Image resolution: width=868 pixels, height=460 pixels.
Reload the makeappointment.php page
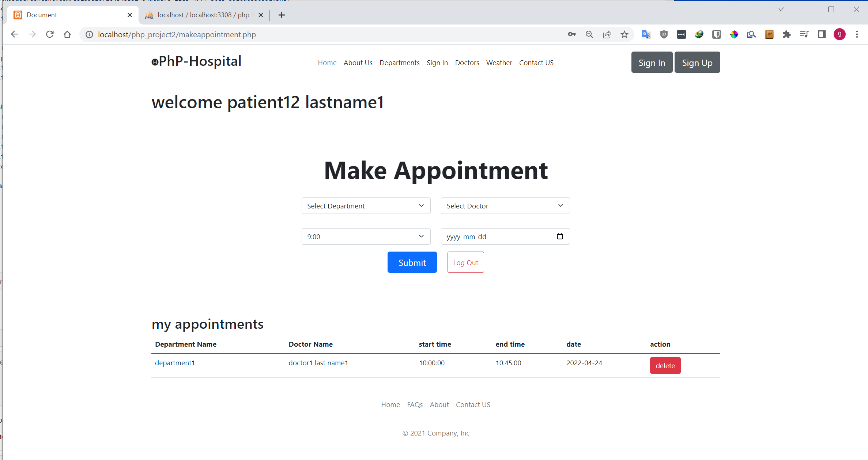pos(50,34)
